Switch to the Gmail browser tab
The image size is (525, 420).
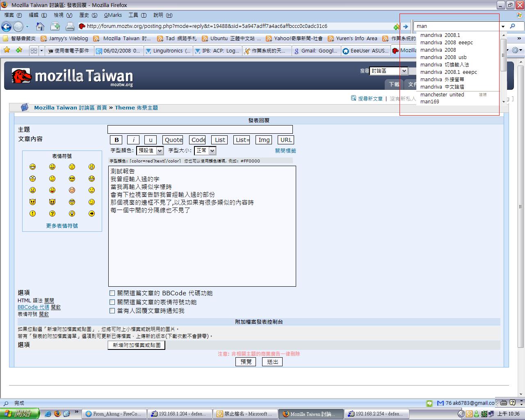316,51
